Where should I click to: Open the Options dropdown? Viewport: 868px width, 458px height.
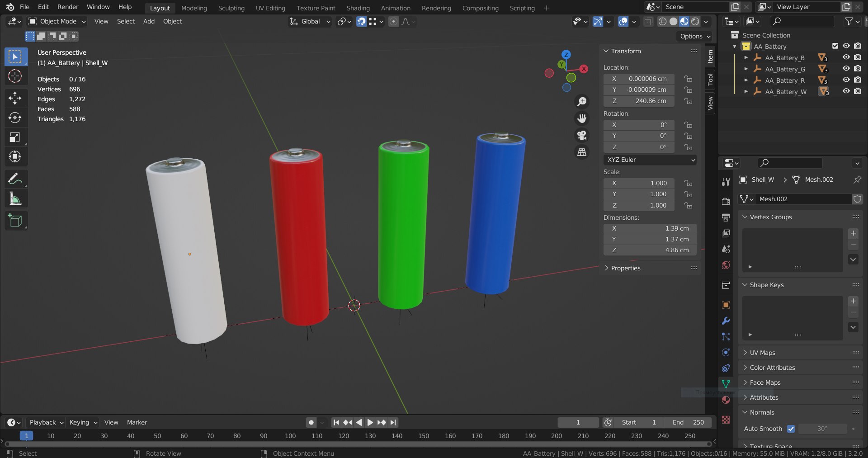pyautogui.click(x=695, y=36)
